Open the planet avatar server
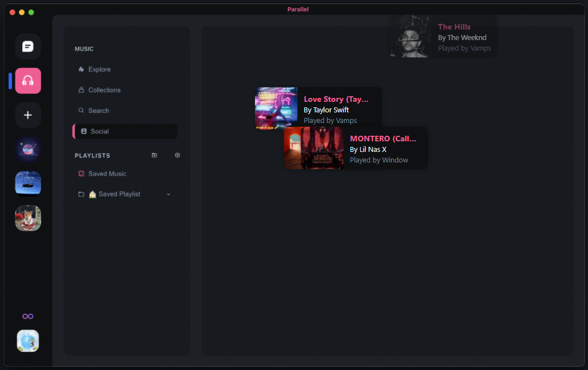 28,149
